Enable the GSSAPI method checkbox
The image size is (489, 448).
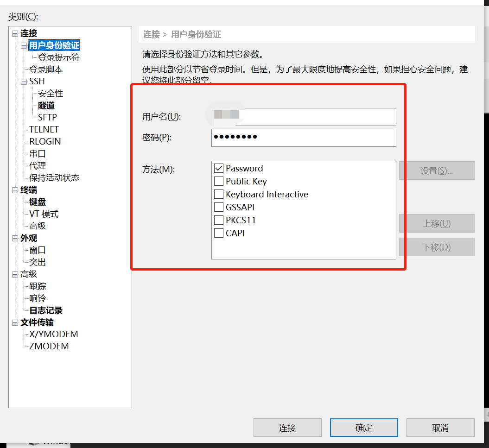pos(219,208)
